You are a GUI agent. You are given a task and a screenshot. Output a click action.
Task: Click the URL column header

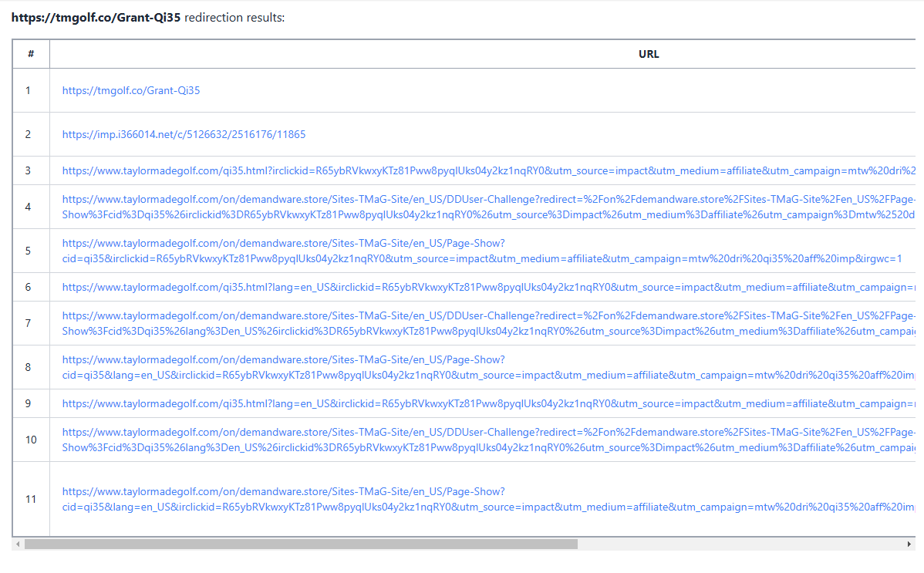coord(649,54)
